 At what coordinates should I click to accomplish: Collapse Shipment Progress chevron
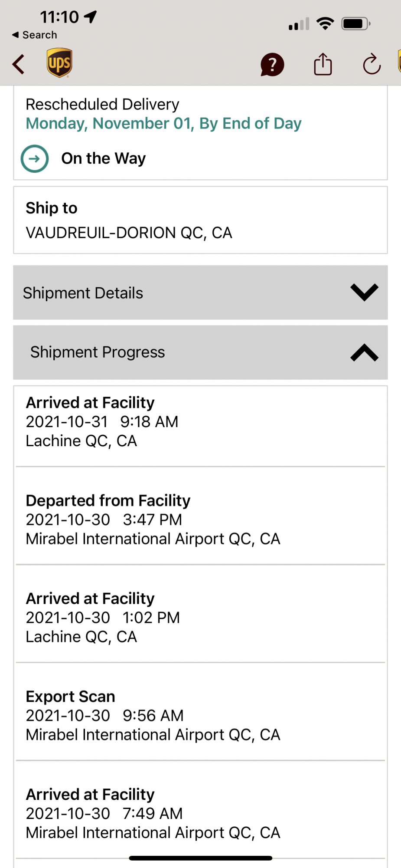pyautogui.click(x=364, y=352)
